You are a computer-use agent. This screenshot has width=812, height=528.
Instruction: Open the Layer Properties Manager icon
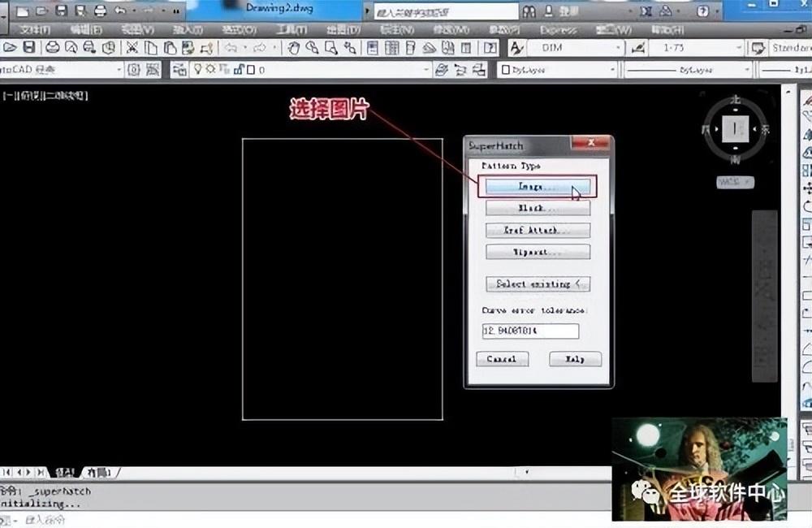point(179,69)
